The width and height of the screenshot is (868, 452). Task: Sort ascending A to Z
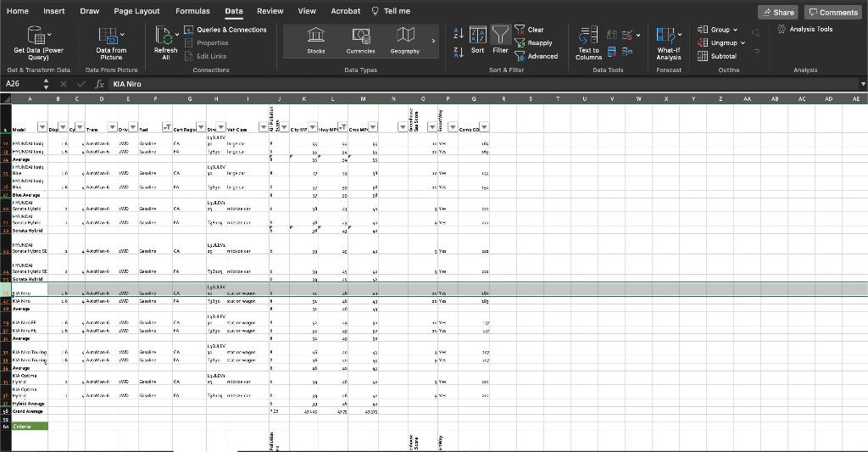pos(459,33)
